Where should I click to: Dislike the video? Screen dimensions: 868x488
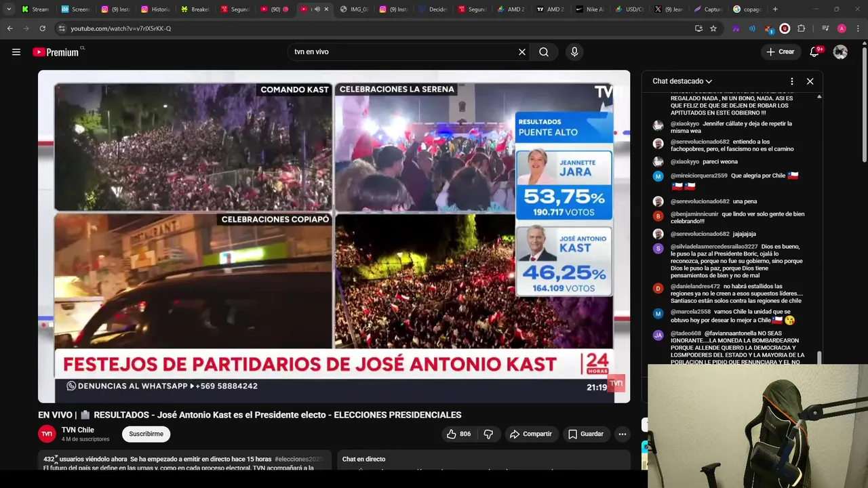pyautogui.click(x=488, y=434)
